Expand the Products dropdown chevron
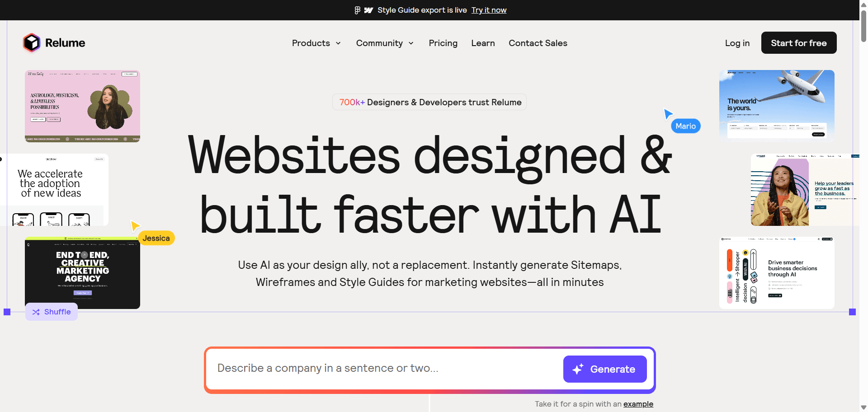The image size is (868, 412). pos(338,43)
